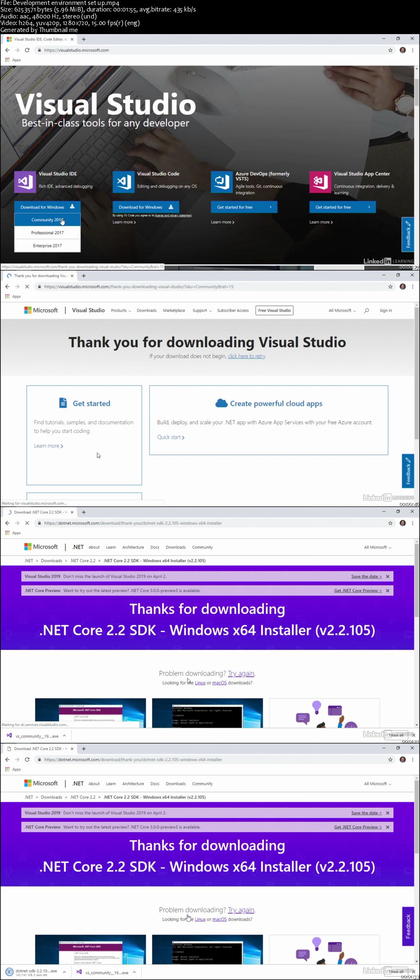Open Downloads in the Visual Studio navigation bar

[146, 310]
